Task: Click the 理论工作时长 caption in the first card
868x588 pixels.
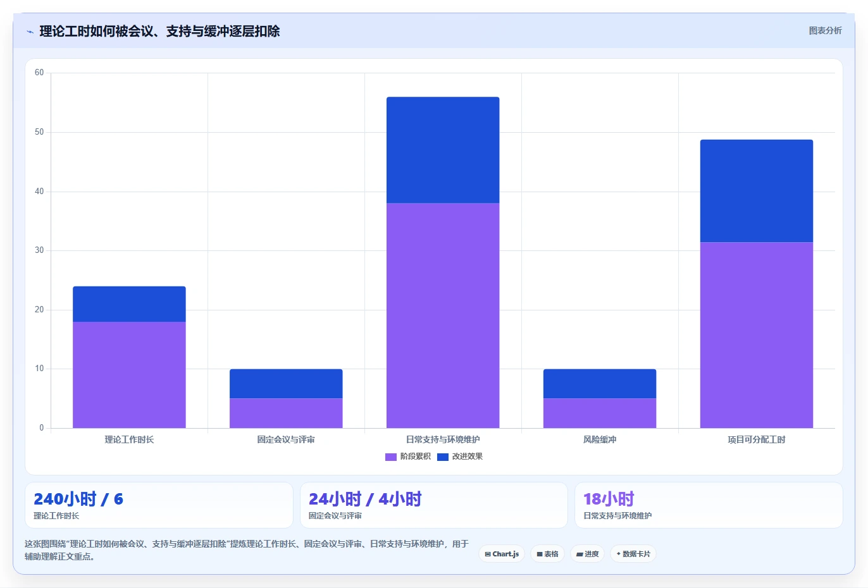Action: tap(56, 516)
